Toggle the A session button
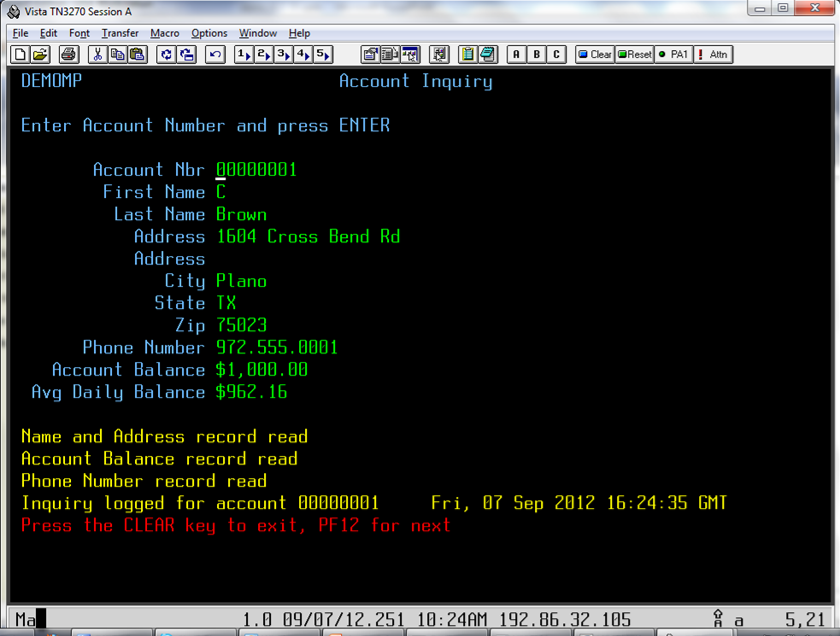 coord(516,54)
